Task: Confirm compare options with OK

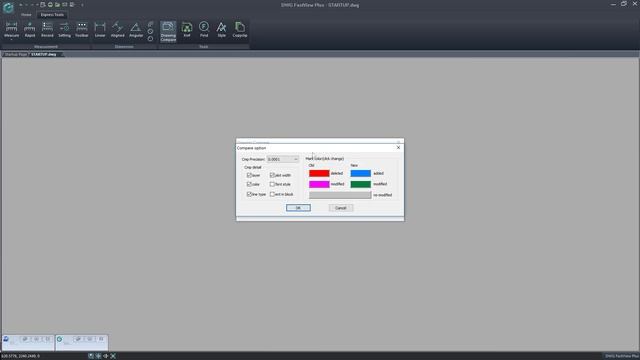Action: [x=298, y=208]
